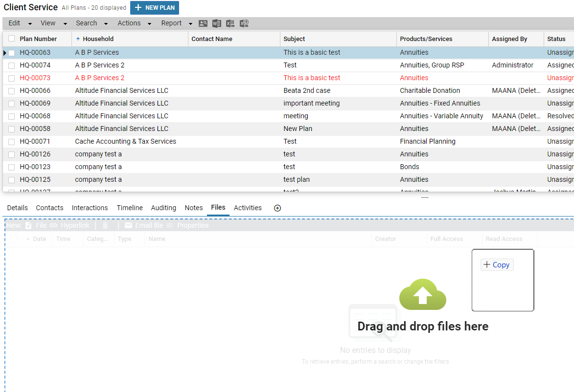The height and width of the screenshot is (392, 574).
Task: Click the contact search icon in toolbar
Action: 203,23
